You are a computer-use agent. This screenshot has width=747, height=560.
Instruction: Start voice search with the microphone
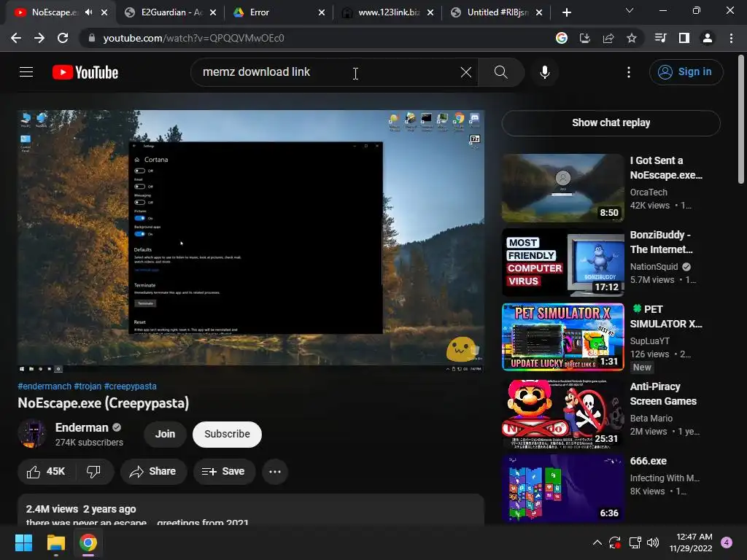[x=545, y=72]
